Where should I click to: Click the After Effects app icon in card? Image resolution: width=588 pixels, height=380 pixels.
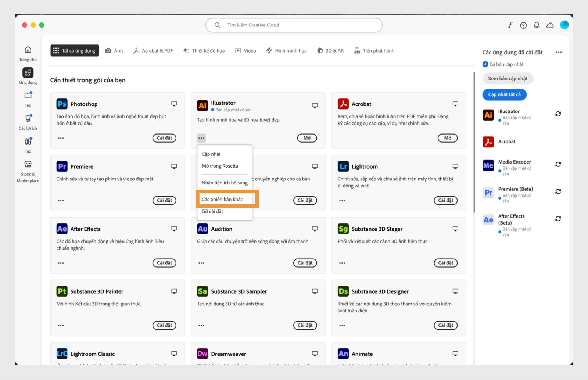click(x=62, y=229)
